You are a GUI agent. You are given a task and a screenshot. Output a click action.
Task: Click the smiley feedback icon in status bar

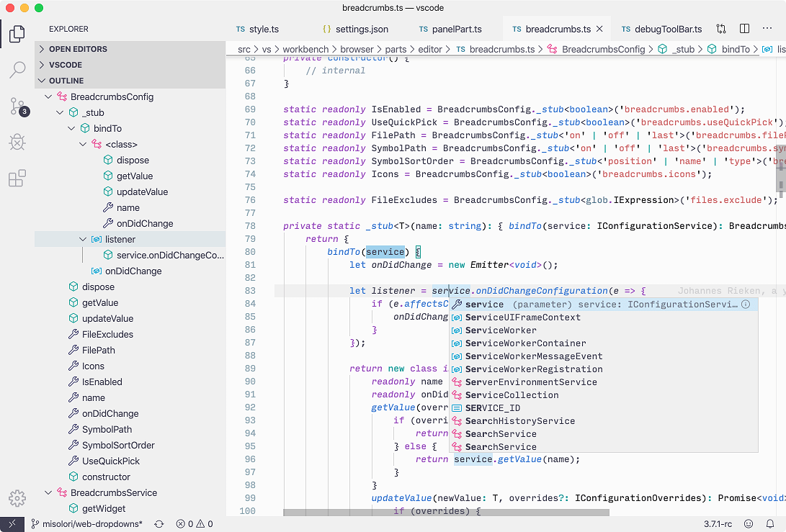749,524
